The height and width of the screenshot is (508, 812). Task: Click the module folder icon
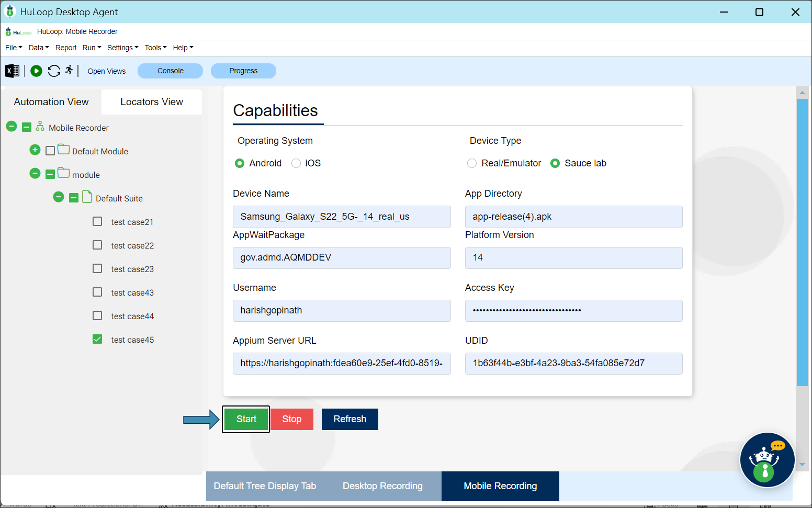click(64, 173)
